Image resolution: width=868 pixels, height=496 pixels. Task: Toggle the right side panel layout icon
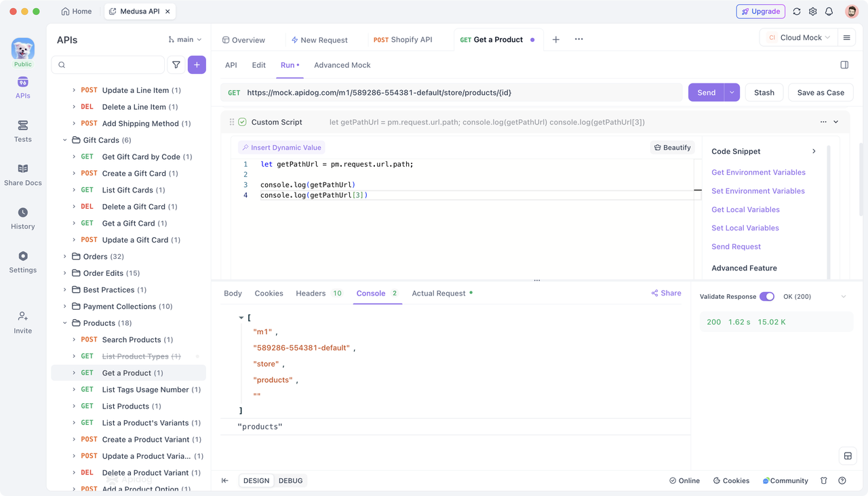point(844,65)
